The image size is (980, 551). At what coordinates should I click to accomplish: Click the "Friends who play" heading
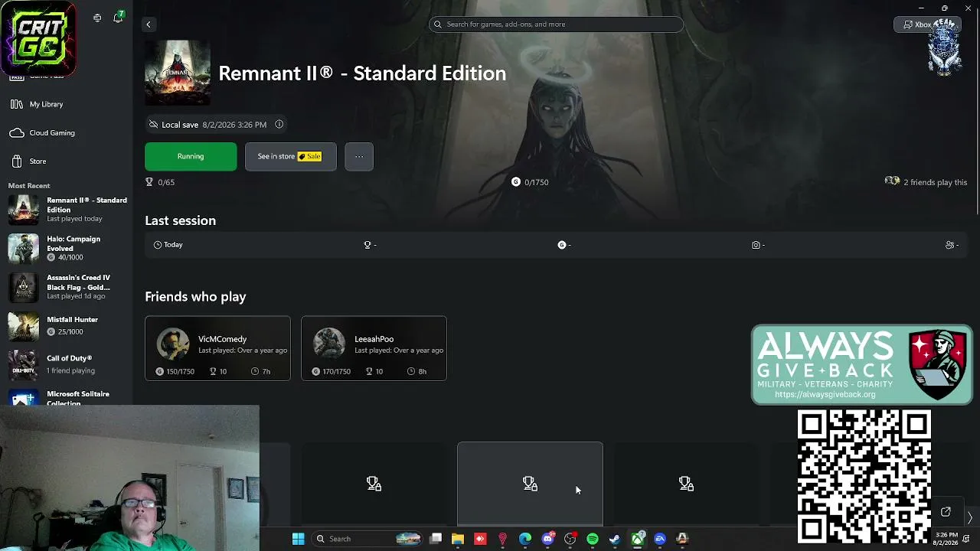tap(195, 297)
